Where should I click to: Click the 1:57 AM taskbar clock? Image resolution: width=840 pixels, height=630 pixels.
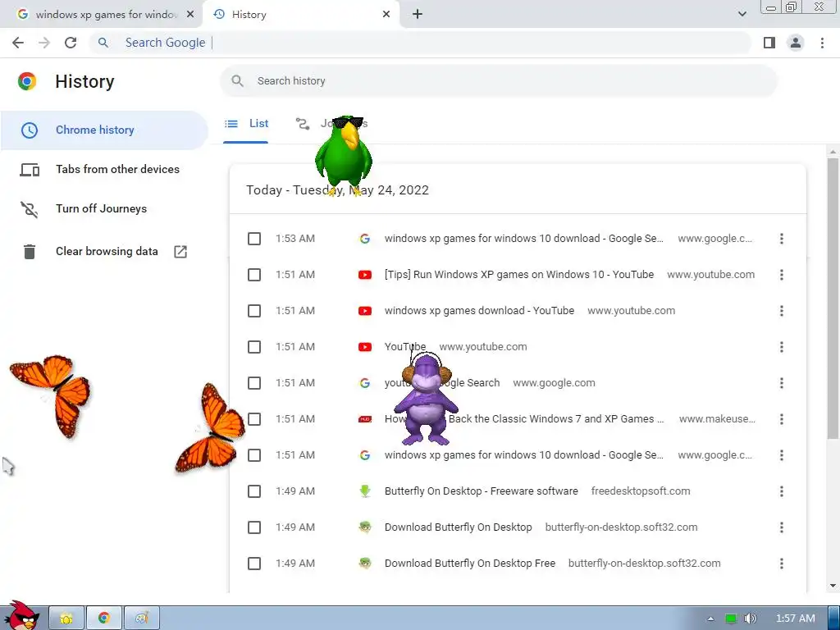pyautogui.click(x=796, y=619)
